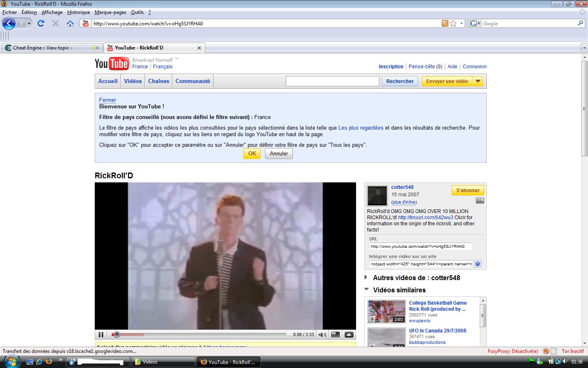Toggle the video player size mode icon

click(x=335, y=334)
